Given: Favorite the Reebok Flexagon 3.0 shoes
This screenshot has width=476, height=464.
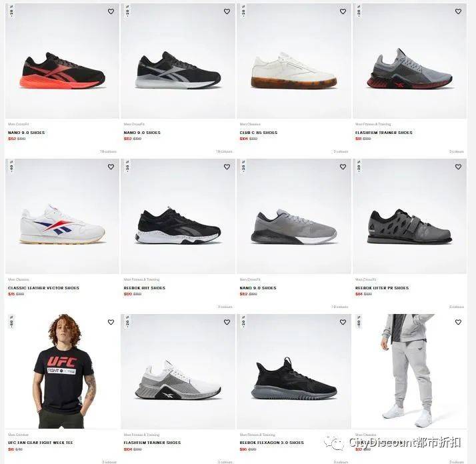Looking at the screenshot, I should coord(343,322).
